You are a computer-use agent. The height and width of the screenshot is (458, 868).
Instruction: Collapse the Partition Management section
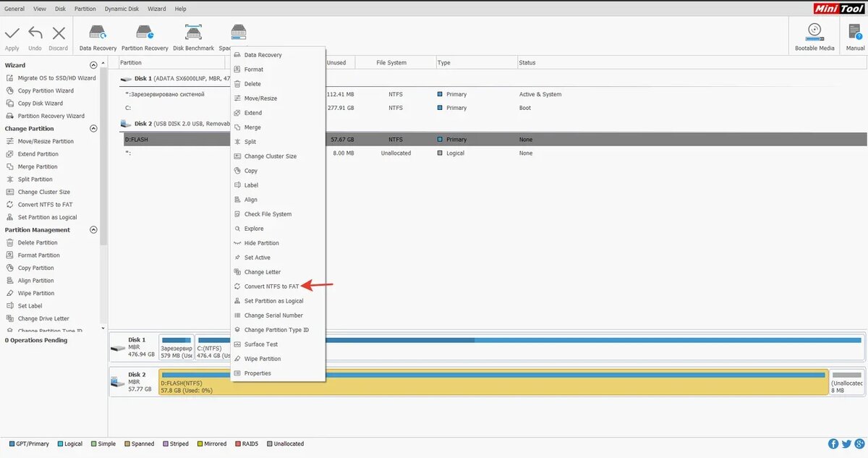point(93,230)
